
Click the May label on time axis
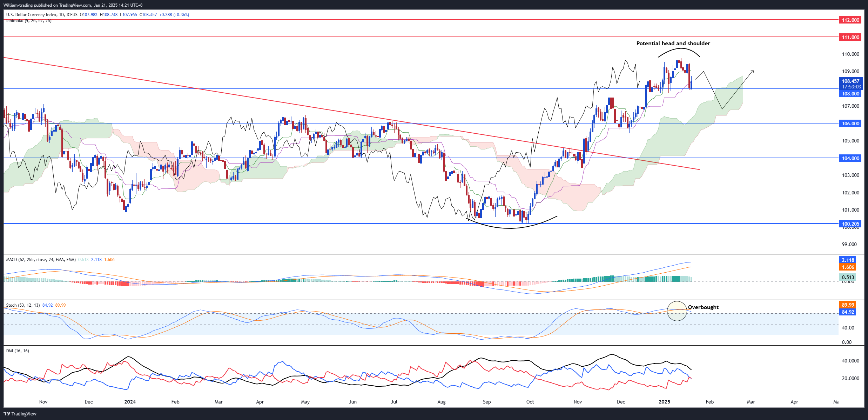pyautogui.click(x=305, y=402)
